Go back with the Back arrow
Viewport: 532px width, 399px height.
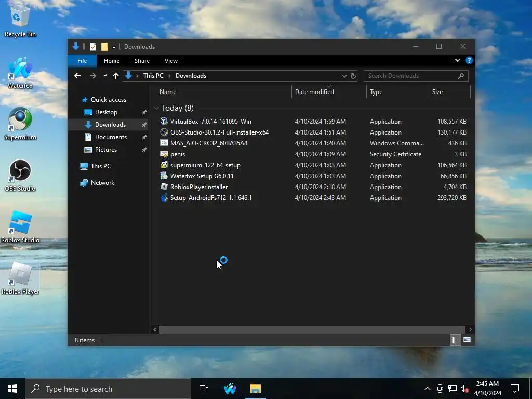click(77, 76)
